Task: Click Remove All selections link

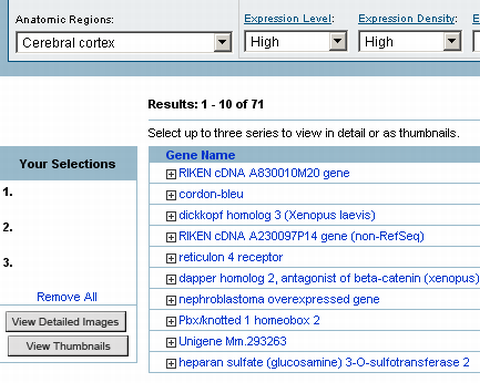Action: 67,297
